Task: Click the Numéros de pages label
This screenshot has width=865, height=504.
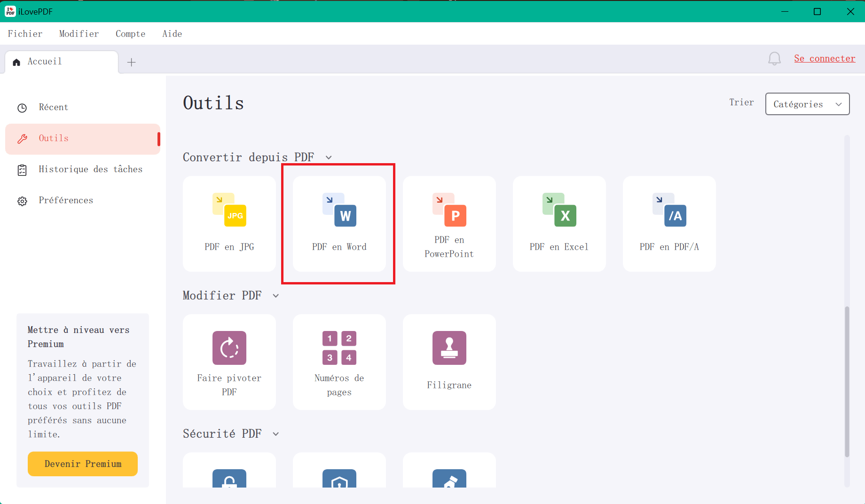Action: 339,385
